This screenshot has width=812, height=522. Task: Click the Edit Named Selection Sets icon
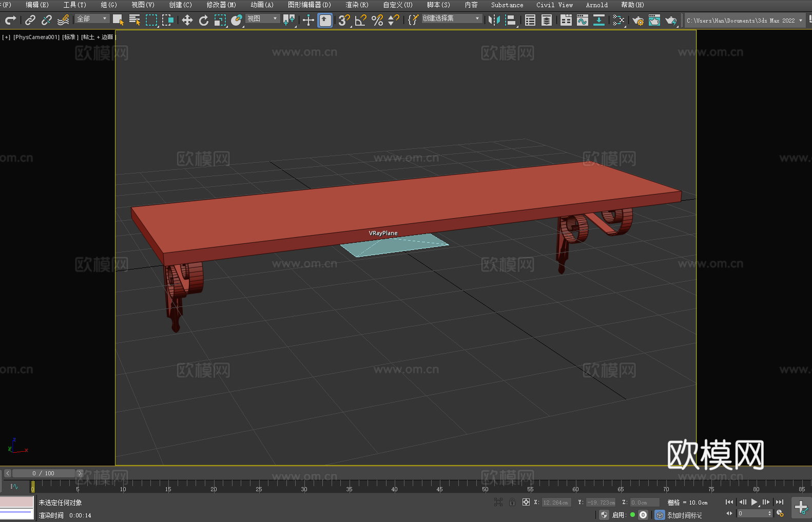pos(413,20)
